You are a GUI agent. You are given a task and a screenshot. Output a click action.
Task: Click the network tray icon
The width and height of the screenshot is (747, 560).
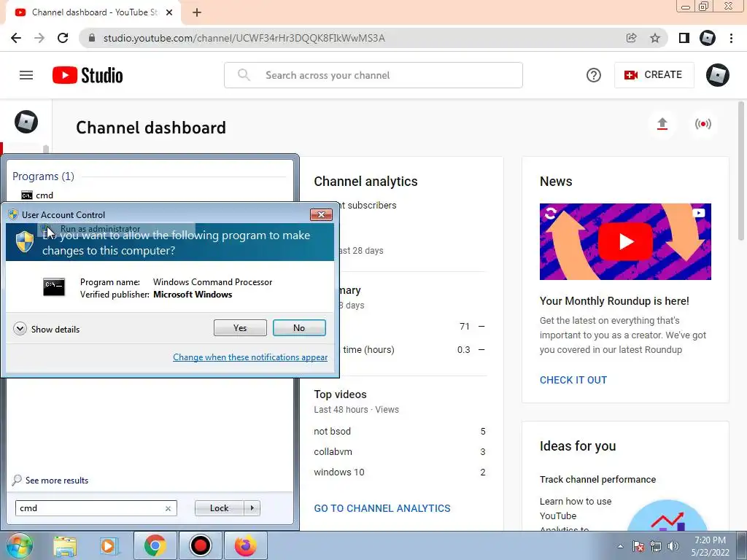click(x=656, y=546)
